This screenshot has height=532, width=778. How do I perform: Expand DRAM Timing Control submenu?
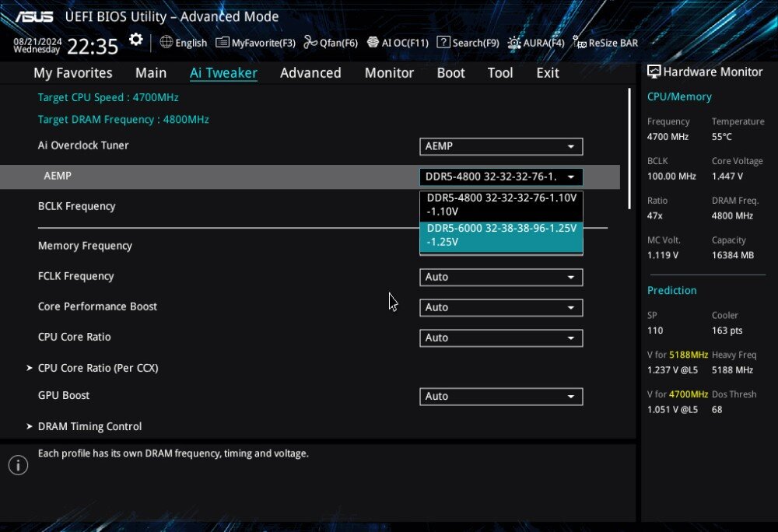click(89, 426)
